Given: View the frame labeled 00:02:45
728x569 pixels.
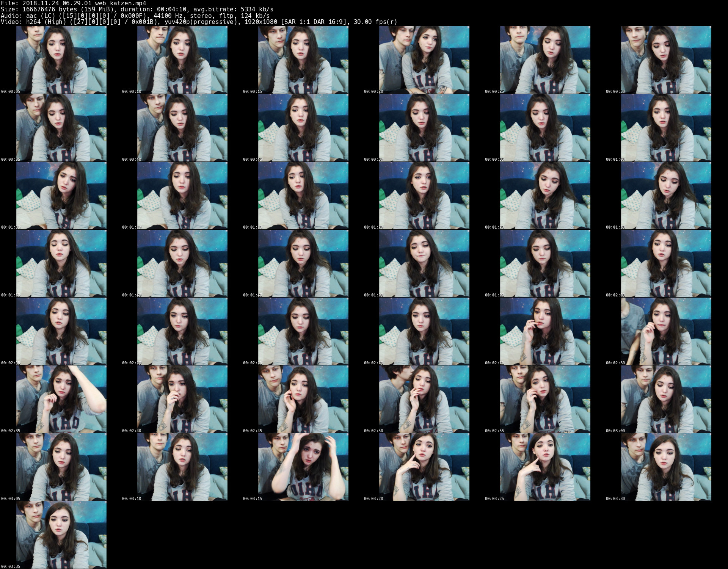Looking at the screenshot, I should [303, 399].
